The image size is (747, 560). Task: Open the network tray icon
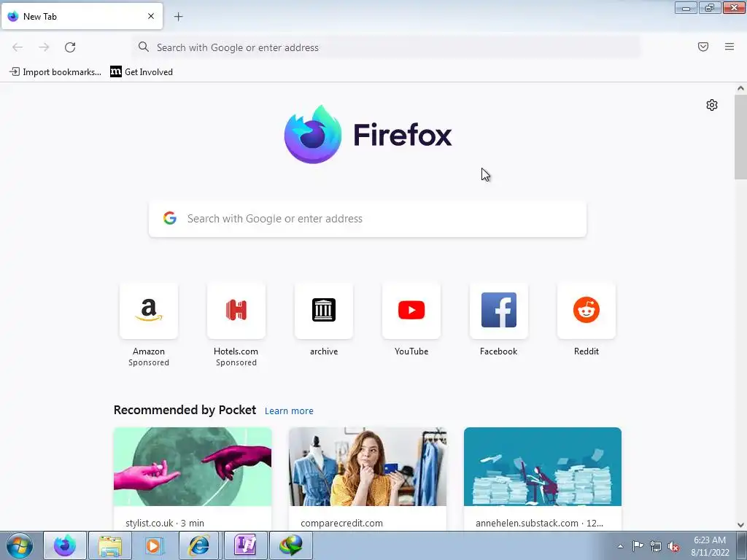(656, 546)
